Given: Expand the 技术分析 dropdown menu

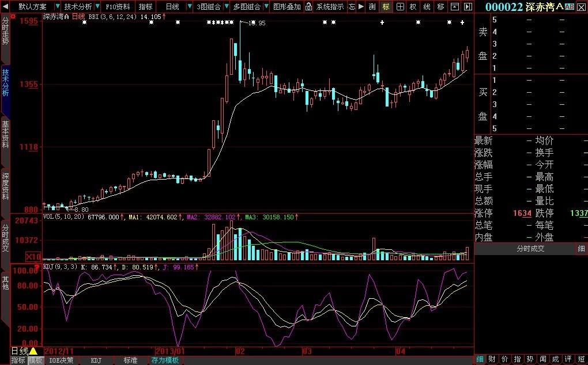Looking at the screenshot, I should tap(77, 7).
